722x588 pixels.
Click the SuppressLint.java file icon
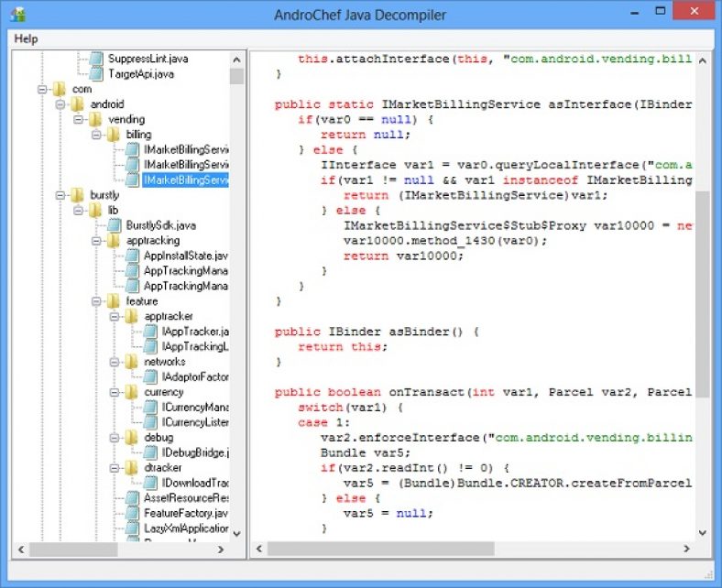96,59
